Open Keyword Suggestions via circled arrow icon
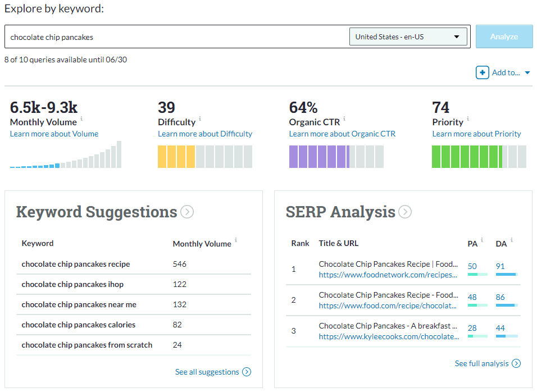The height and width of the screenshot is (392, 537). pyautogui.click(x=187, y=212)
